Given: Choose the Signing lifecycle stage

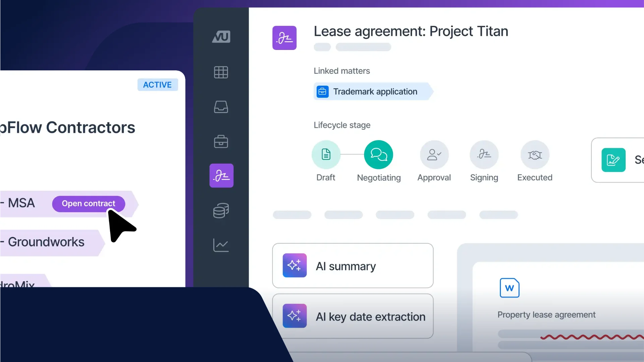Looking at the screenshot, I should pyautogui.click(x=484, y=155).
